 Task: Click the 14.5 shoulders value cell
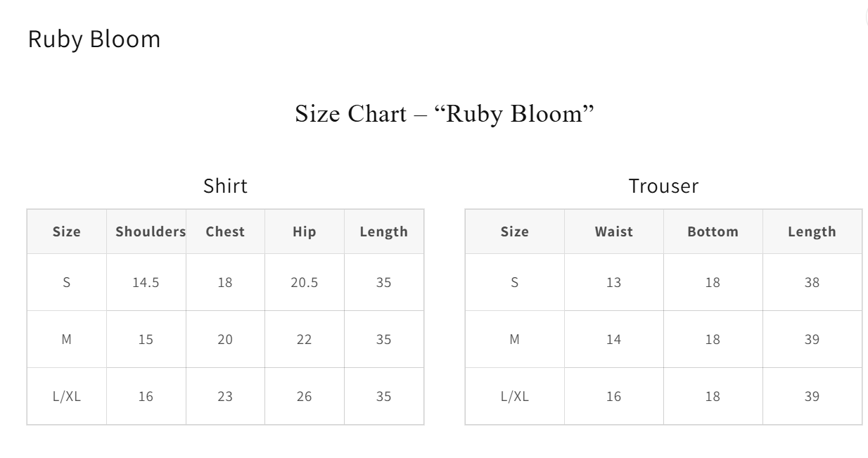click(146, 282)
